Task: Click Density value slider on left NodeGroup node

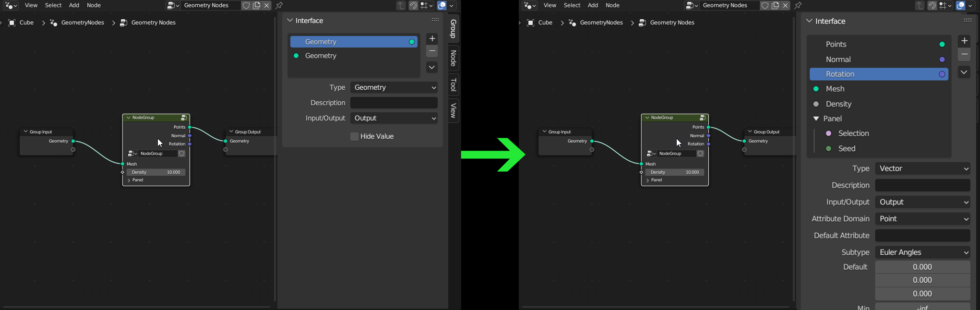Action: (x=156, y=172)
